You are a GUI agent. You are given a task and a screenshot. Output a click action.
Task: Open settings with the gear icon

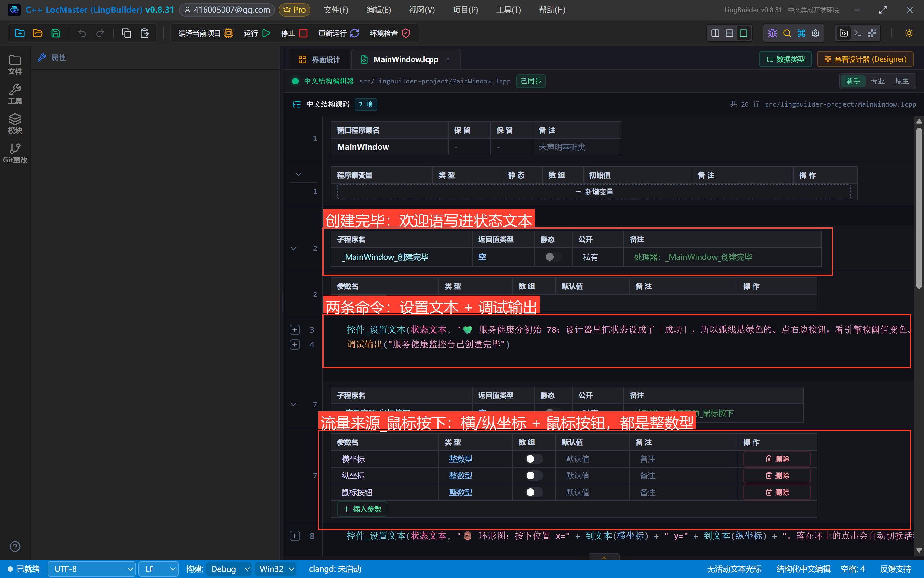[x=815, y=33]
